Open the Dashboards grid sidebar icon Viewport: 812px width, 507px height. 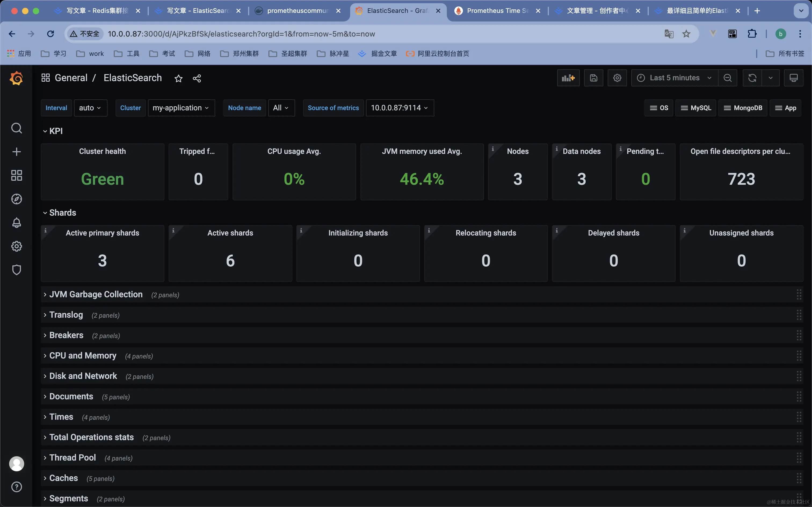(x=16, y=175)
